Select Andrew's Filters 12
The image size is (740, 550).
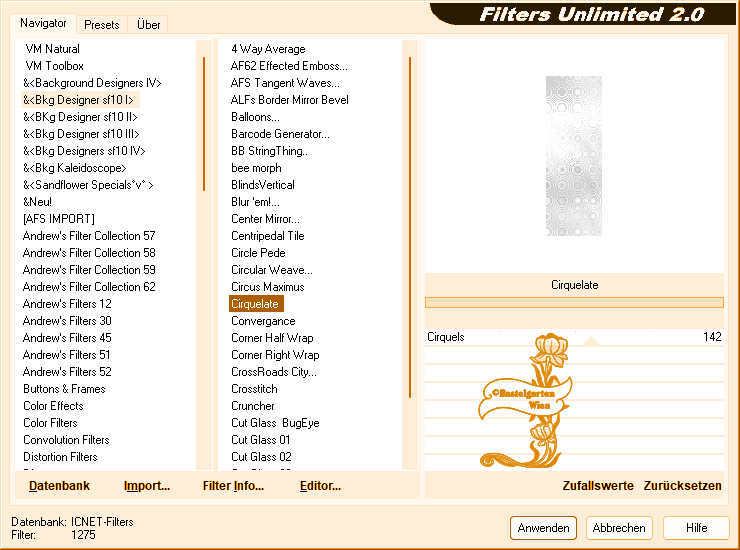[67, 304]
